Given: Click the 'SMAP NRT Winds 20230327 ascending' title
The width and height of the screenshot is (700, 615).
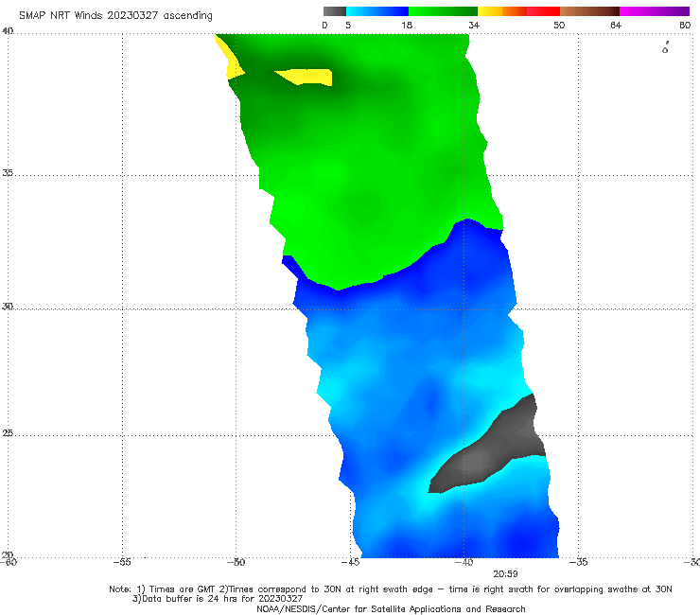Looking at the screenshot, I should click(x=115, y=16).
